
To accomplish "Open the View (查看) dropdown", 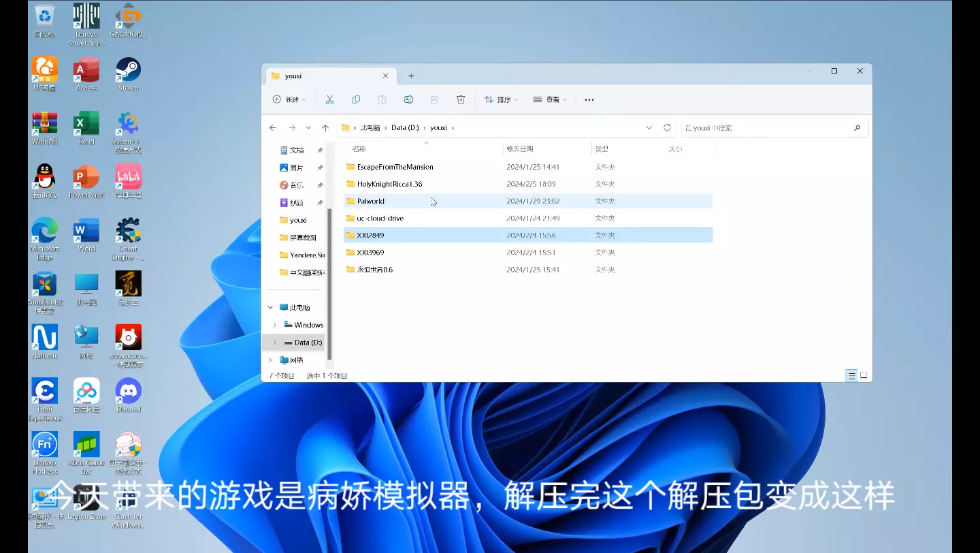I will [550, 99].
